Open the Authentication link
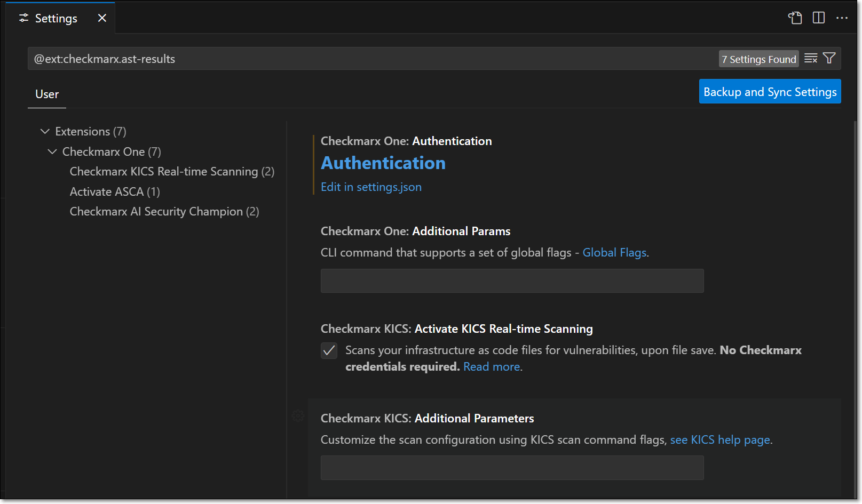The image size is (862, 504). click(x=383, y=163)
